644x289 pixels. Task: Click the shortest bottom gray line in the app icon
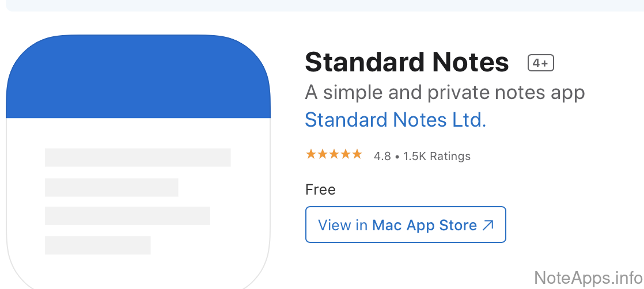(x=97, y=245)
